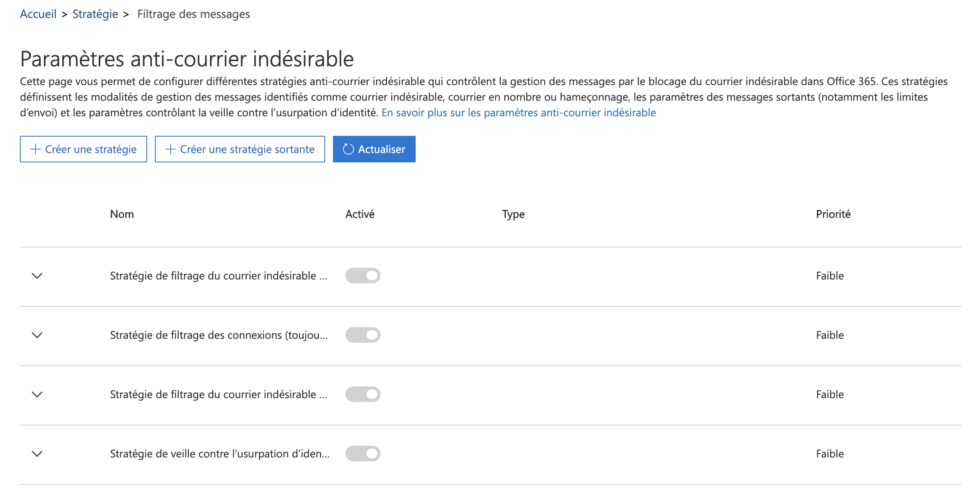Expand the first courrier indésirable strategy row

pos(37,276)
